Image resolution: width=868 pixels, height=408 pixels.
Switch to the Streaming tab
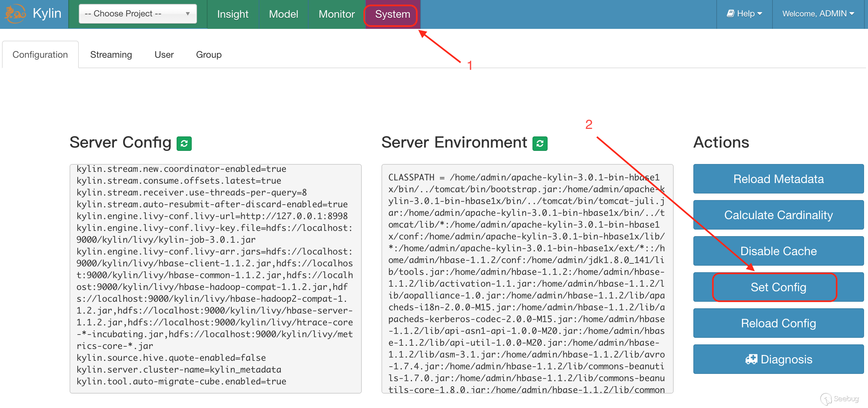(111, 54)
